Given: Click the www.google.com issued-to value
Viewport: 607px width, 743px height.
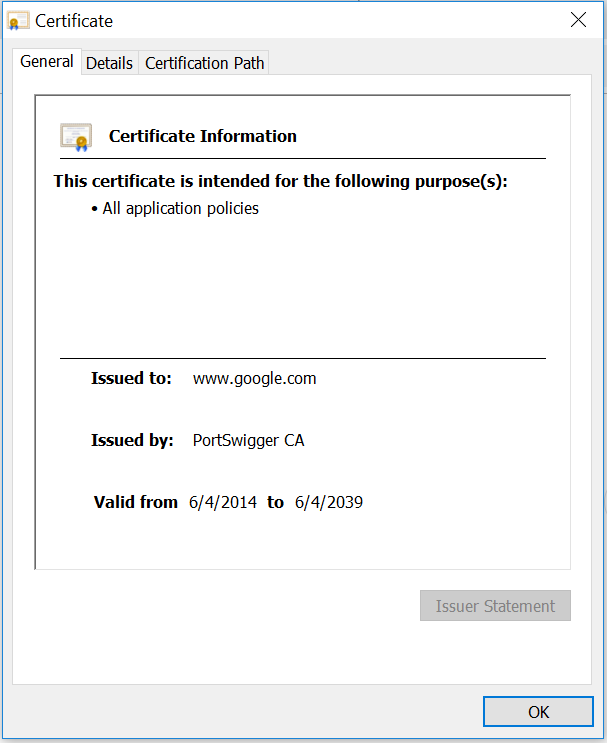Looking at the screenshot, I should (x=254, y=378).
